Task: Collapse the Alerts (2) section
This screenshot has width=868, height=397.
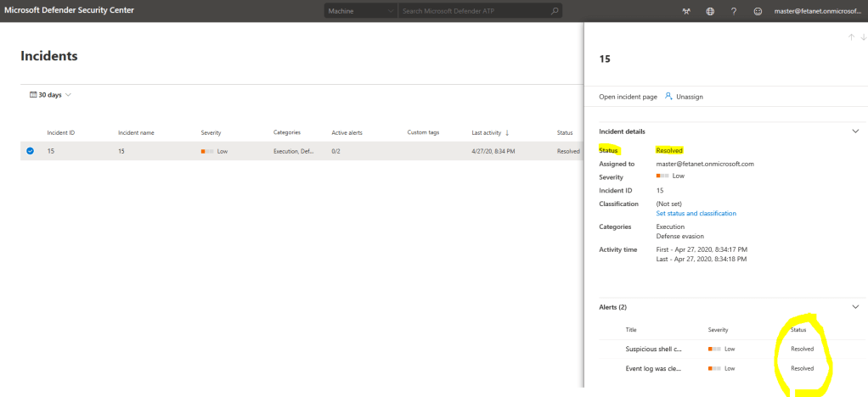Action: click(855, 306)
